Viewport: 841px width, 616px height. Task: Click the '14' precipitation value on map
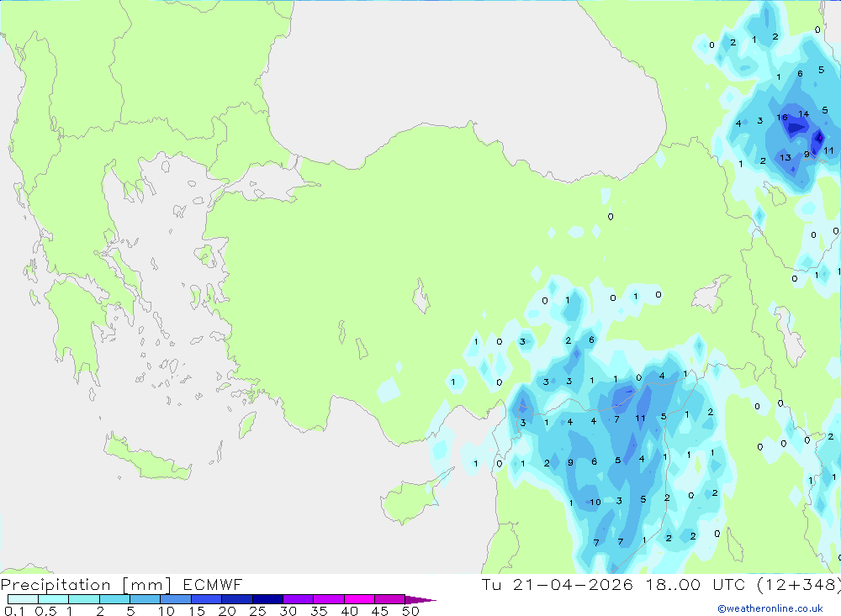click(x=803, y=113)
